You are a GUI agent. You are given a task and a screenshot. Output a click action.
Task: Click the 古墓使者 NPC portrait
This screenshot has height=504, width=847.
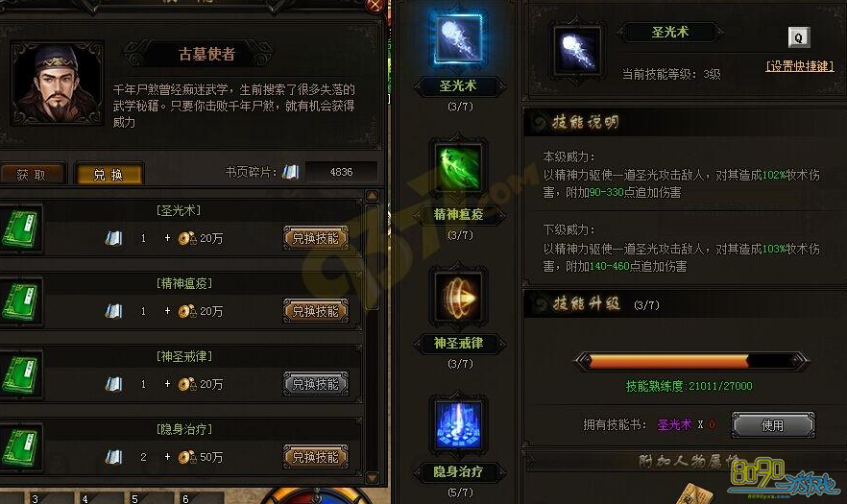point(58,84)
